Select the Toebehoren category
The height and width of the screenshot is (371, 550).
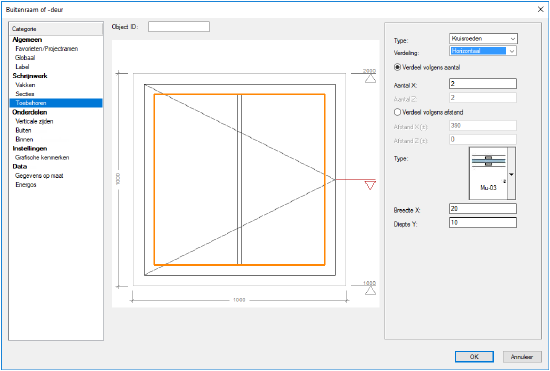click(x=56, y=103)
